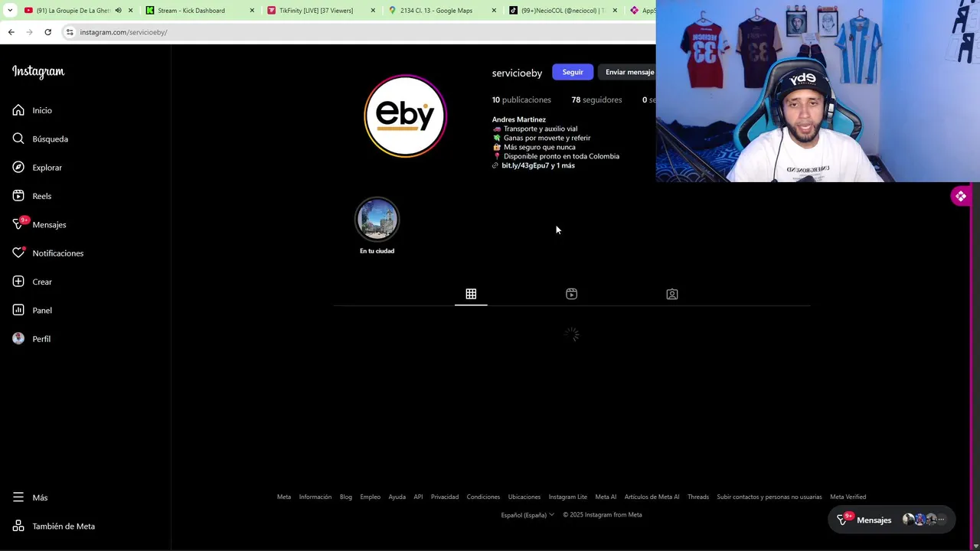Open Español (España) language dropdown

pyautogui.click(x=528, y=515)
